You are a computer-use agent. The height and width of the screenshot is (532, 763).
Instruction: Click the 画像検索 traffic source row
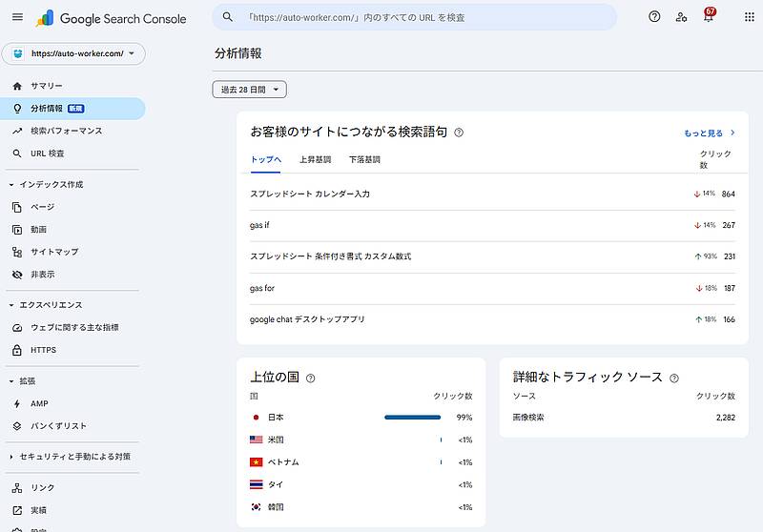624,418
